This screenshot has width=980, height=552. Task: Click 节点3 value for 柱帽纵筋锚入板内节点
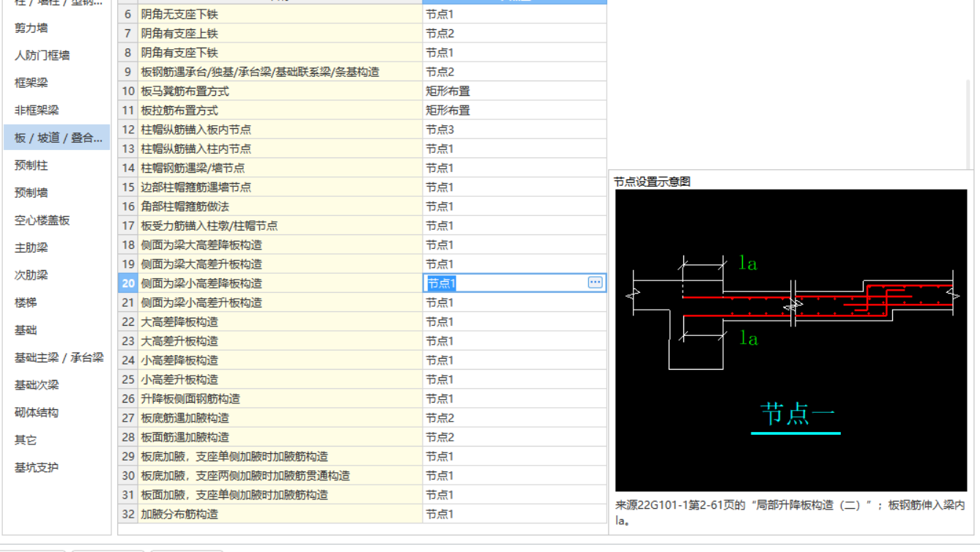click(x=515, y=130)
